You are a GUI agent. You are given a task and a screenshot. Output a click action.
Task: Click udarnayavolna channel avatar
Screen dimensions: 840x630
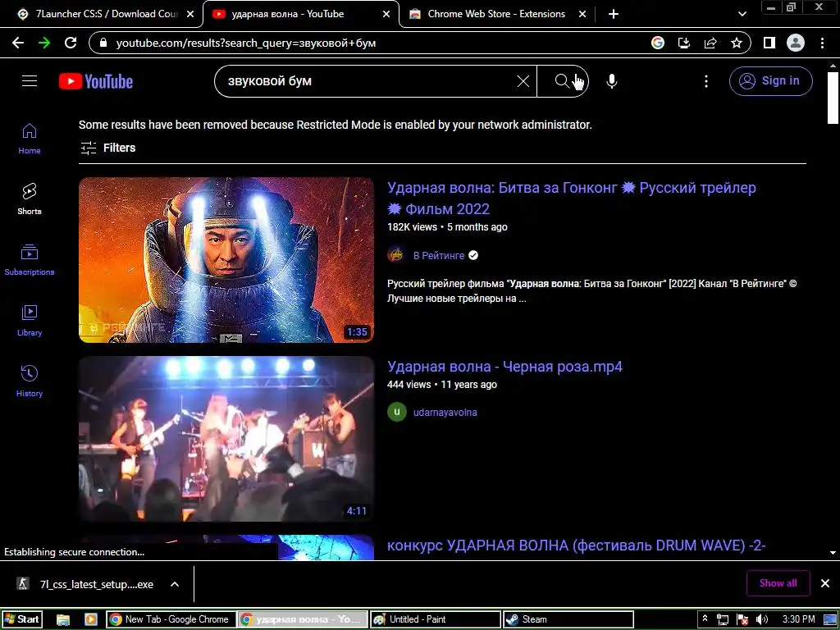pos(397,412)
